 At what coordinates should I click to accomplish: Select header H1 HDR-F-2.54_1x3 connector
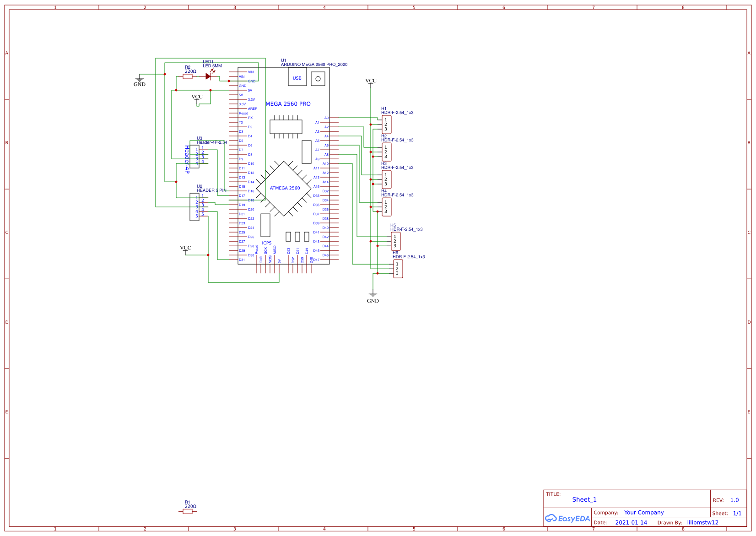click(x=387, y=124)
